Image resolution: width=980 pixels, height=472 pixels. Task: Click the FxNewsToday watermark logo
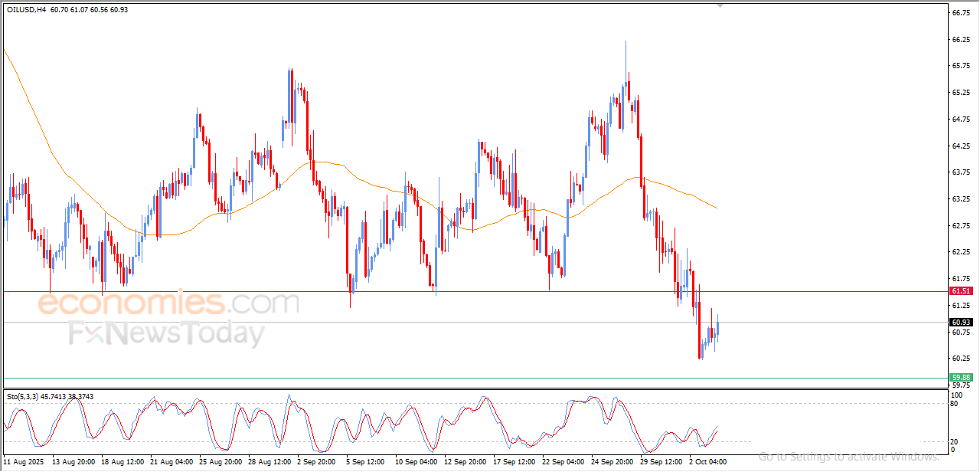coord(167,334)
